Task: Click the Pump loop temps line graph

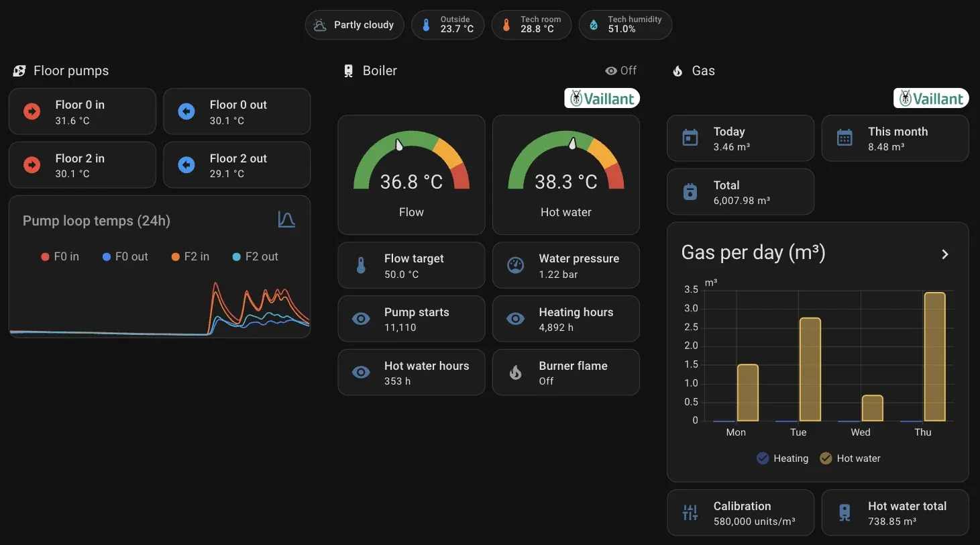Action: 160,307
